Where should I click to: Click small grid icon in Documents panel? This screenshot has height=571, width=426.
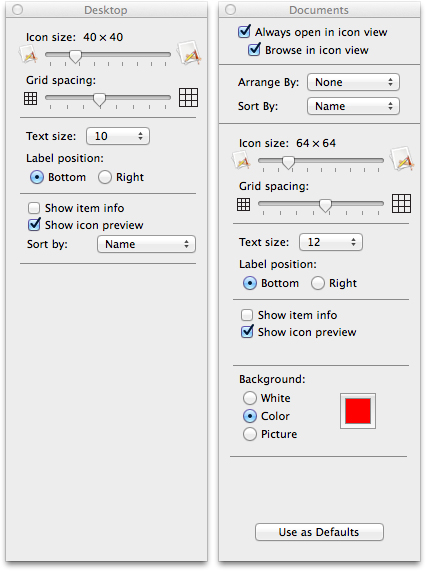(244, 204)
